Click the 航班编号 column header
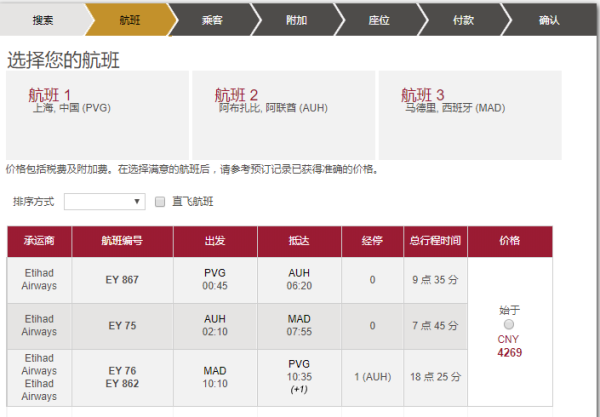600x417 pixels. click(x=122, y=241)
